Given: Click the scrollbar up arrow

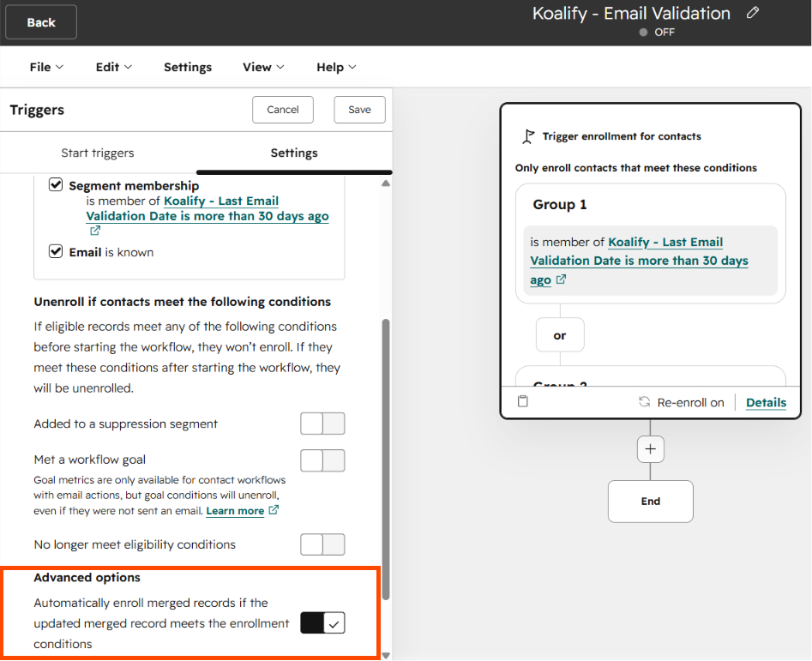Looking at the screenshot, I should [x=386, y=183].
